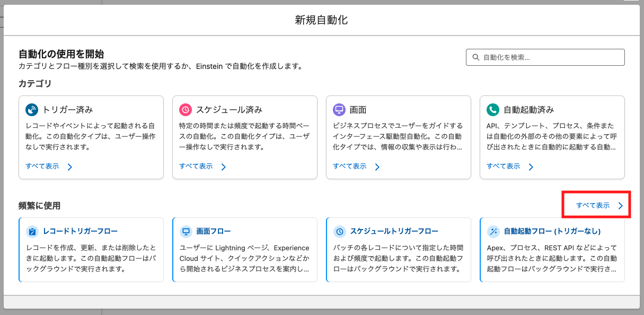Expand chevron beside すべて表示 in トリガー済み card
644x315 pixels.
70,167
